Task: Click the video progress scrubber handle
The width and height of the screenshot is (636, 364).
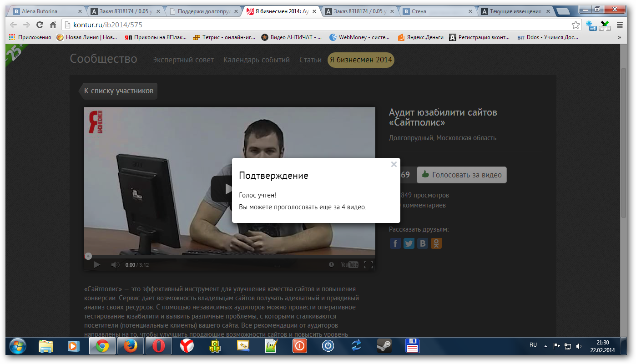Action: point(88,256)
